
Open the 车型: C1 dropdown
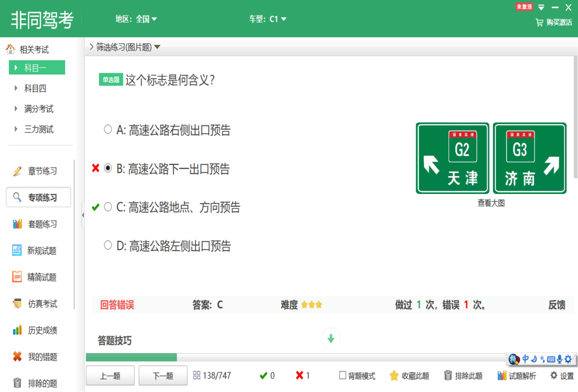coord(268,19)
